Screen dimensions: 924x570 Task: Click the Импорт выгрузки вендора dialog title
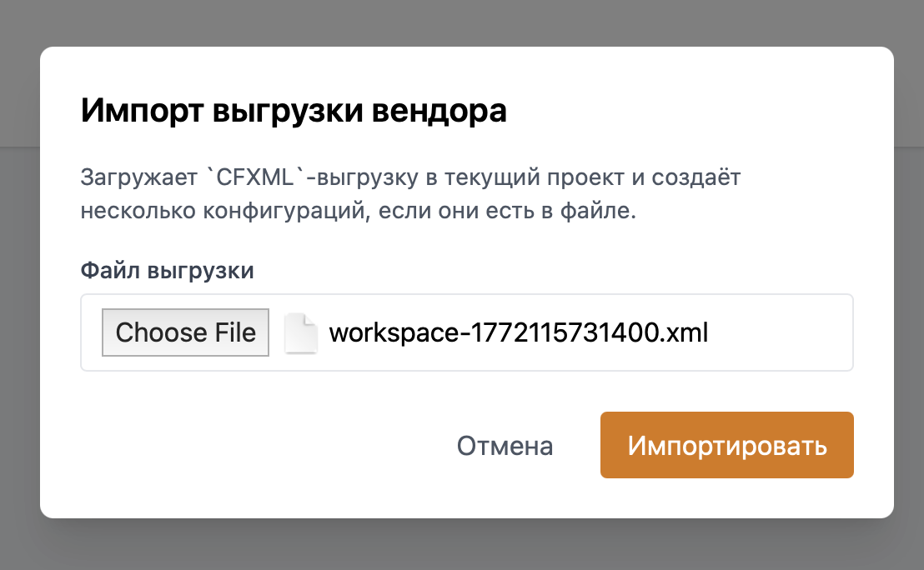294,111
